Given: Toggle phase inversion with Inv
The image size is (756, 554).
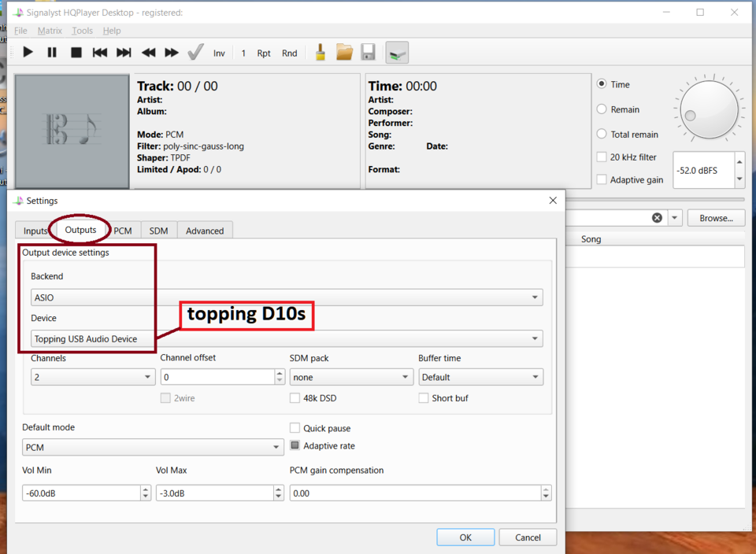Looking at the screenshot, I should (x=219, y=53).
